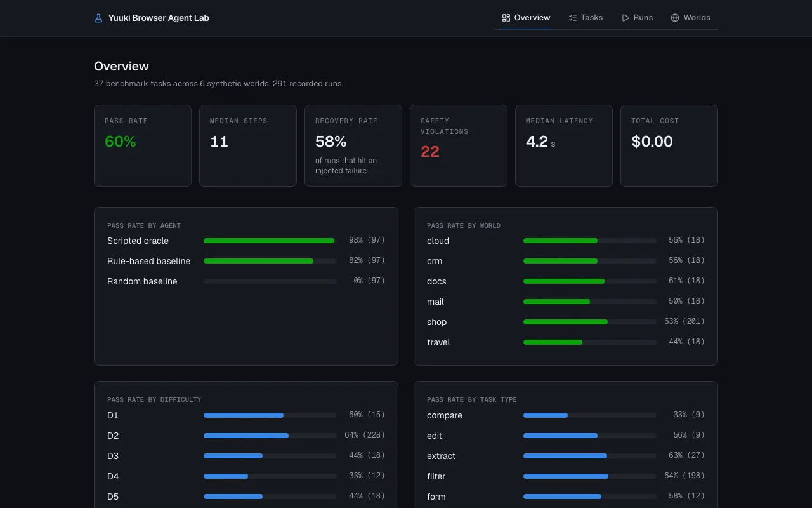Click the cloud world row label

(438, 241)
